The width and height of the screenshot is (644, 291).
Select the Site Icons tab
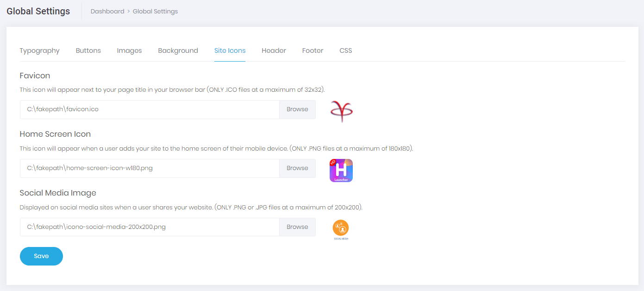230,51
